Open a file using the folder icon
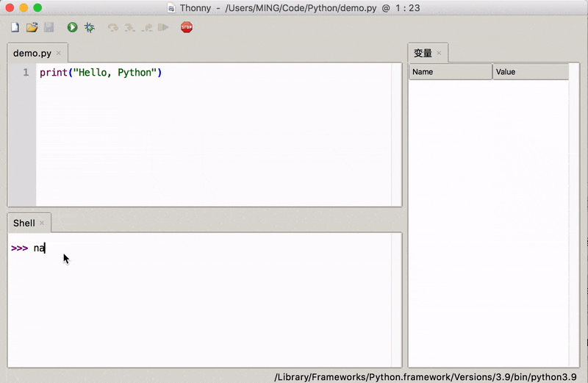588x383 pixels. coord(32,27)
